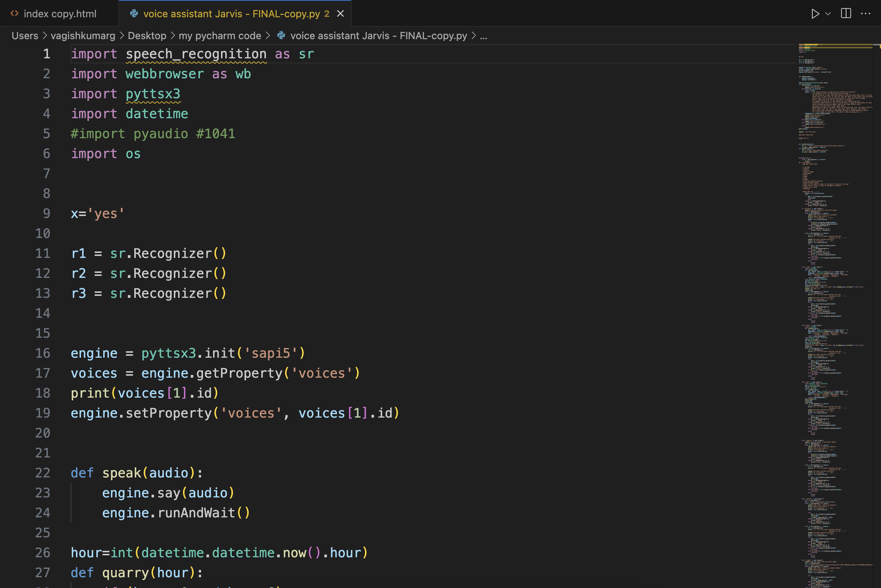Image resolution: width=881 pixels, height=588 pixels.
Task: Switch to index copy.html tab
Action: pyautogui.click(x=59, y=14)
